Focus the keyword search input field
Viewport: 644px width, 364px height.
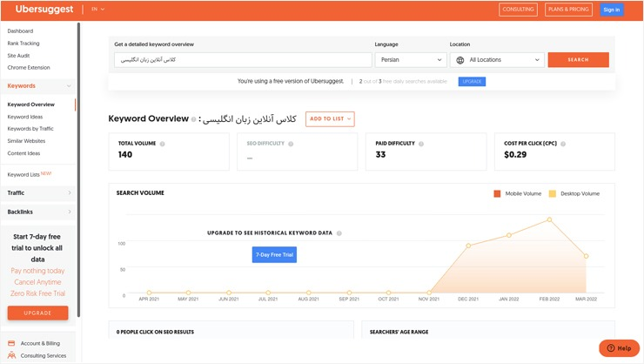click(243, 60)
